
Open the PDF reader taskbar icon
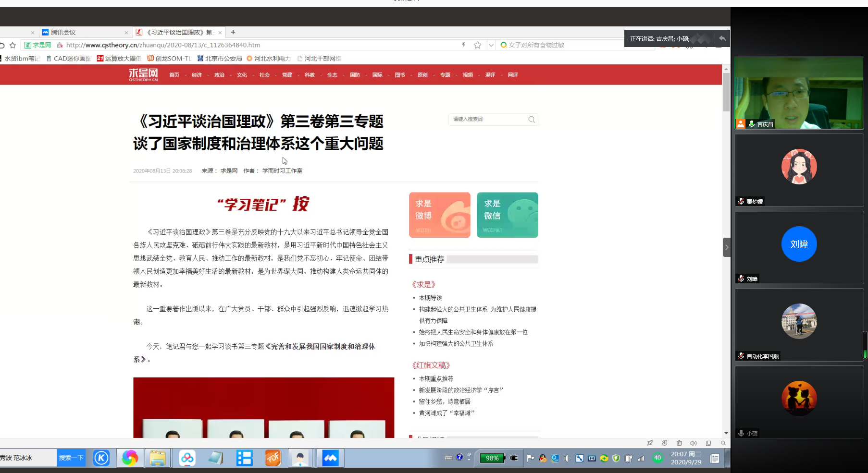click(x=273, y=458)
